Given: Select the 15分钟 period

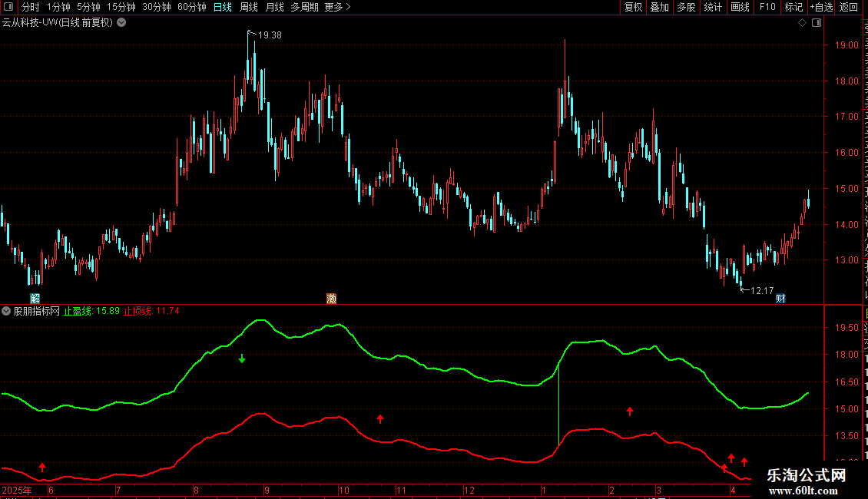Looking at the screenshot, I should [x=121, y=7].
